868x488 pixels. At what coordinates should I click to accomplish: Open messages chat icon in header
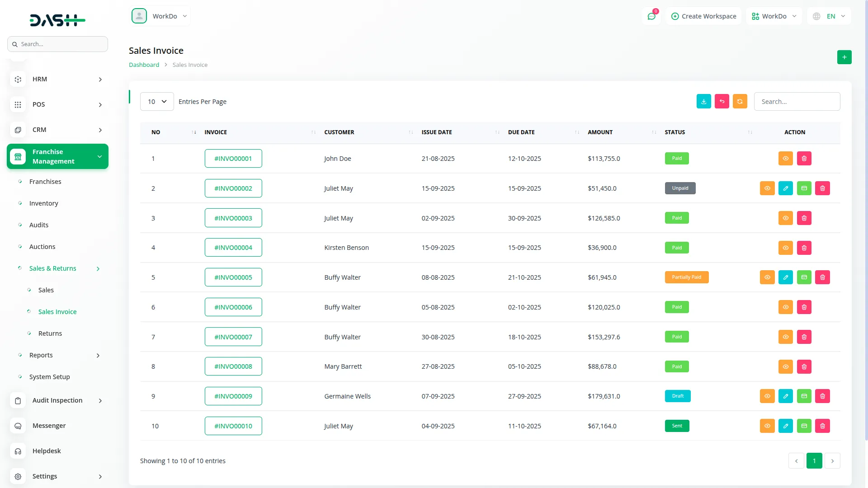(651, 16)
